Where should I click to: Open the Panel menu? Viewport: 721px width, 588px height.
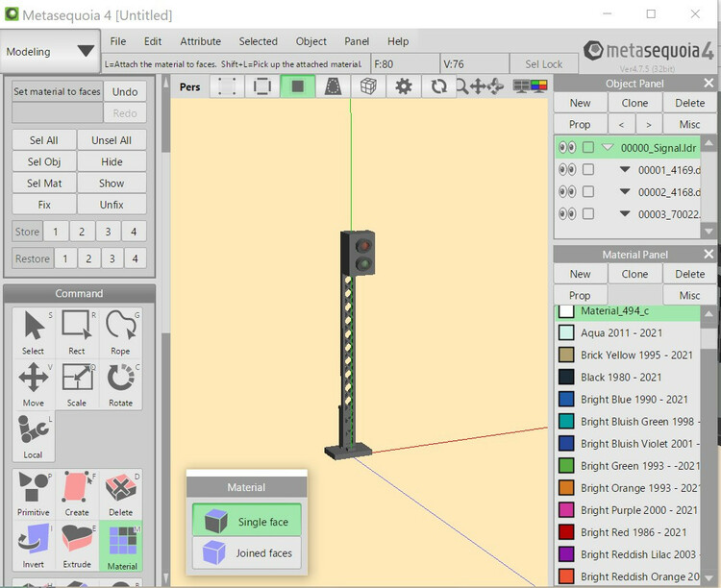point(357,41)
